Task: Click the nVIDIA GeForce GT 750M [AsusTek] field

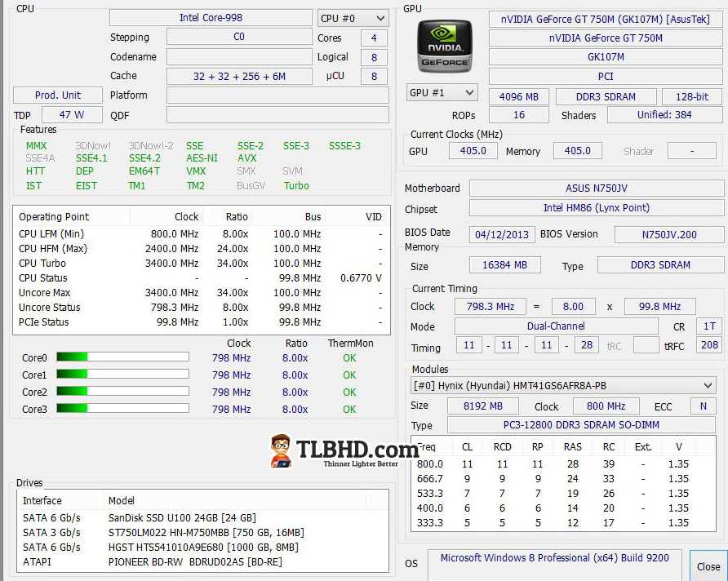Action: [605, 19]
